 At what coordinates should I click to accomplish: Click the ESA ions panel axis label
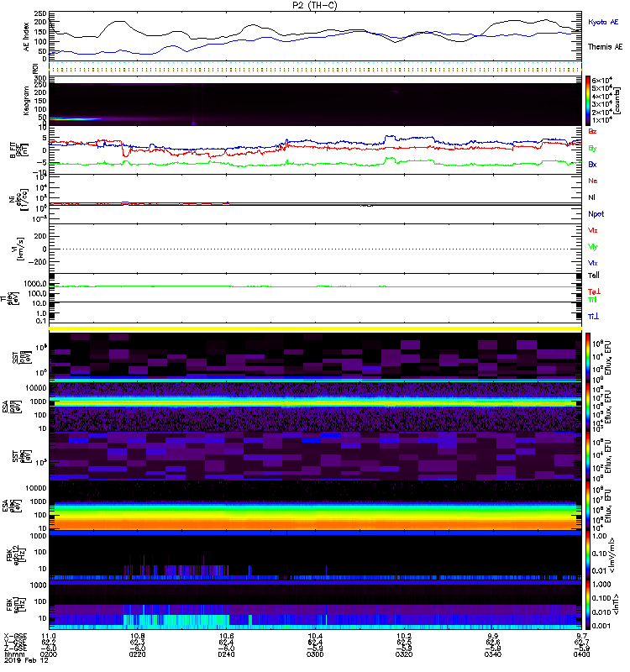pos(12,407)
